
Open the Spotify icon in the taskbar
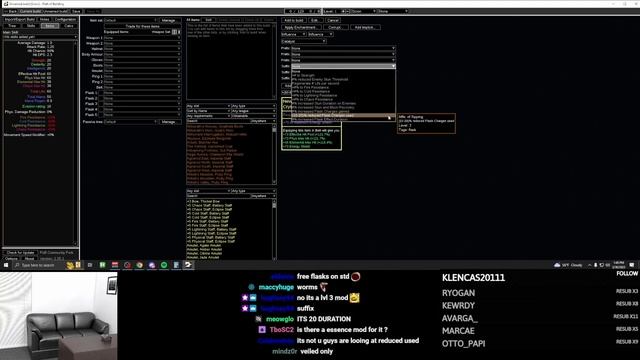(x=164, y=265)
